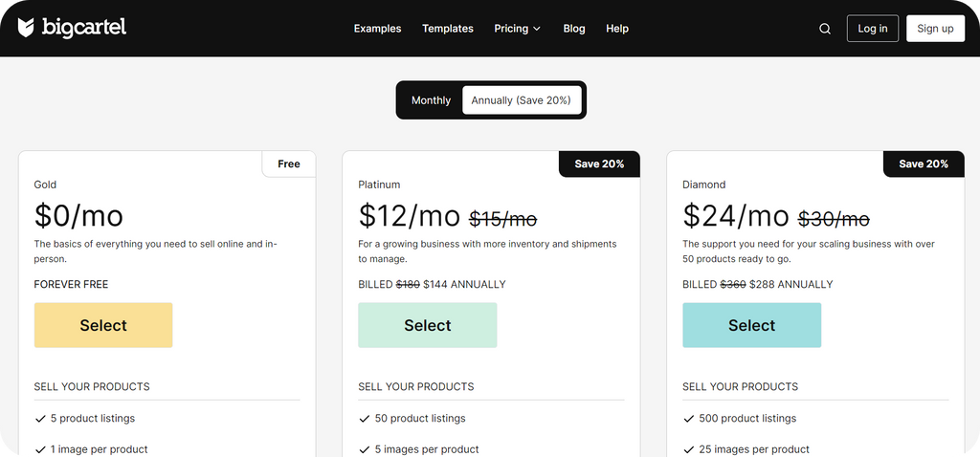This screenshot has height=457, width=980.
Task: Click the Gold plan name
Action: coord(45,185)
